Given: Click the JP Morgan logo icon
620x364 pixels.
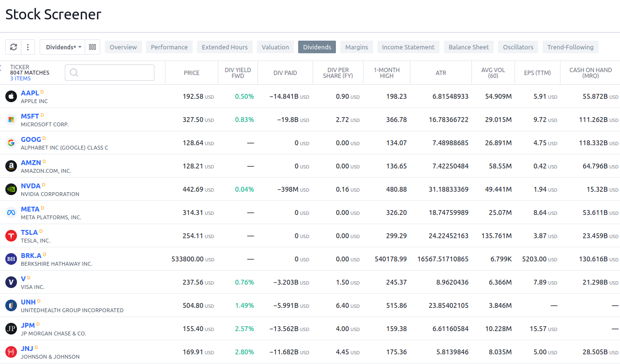Looking at the screenshot, I should 11,329.
